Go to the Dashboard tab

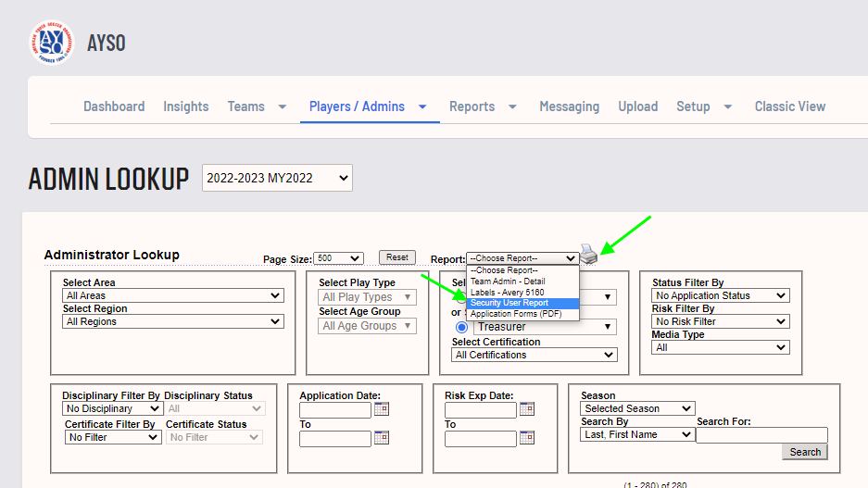[114, 106]
